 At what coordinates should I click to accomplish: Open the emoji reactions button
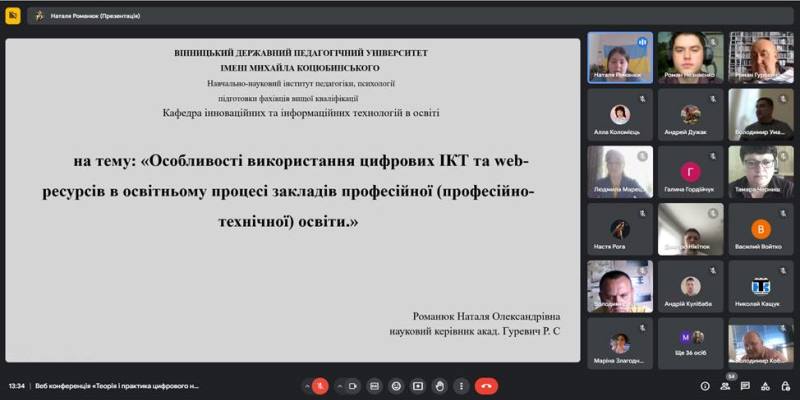click(x=395, y=386)
